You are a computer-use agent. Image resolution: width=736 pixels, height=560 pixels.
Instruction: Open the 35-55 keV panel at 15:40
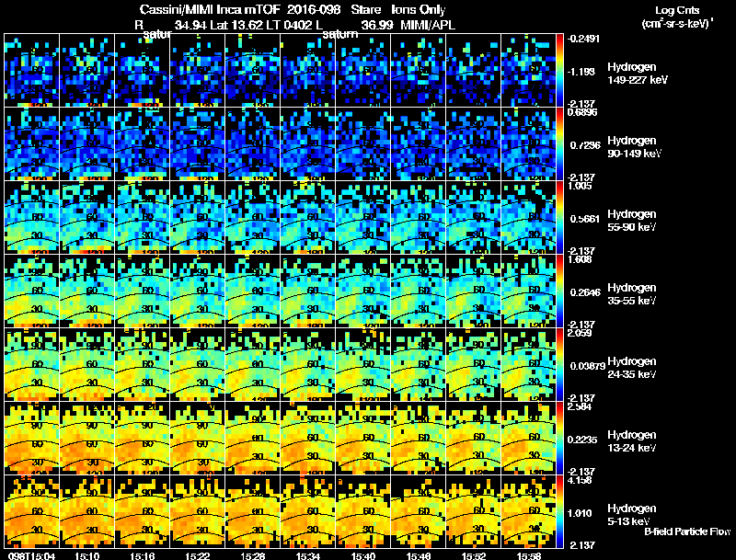point(362,291)
